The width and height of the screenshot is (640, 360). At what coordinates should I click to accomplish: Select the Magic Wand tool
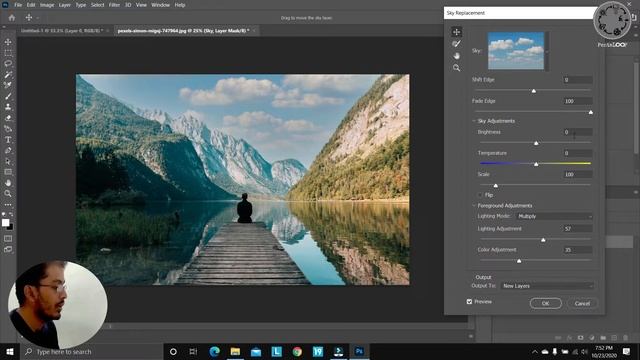[x=8, y=75]
